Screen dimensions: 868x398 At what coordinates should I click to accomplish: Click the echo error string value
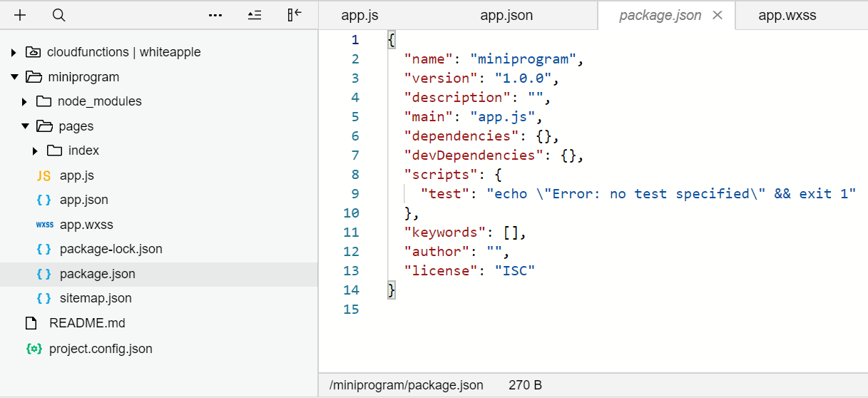tap(671, 194)
